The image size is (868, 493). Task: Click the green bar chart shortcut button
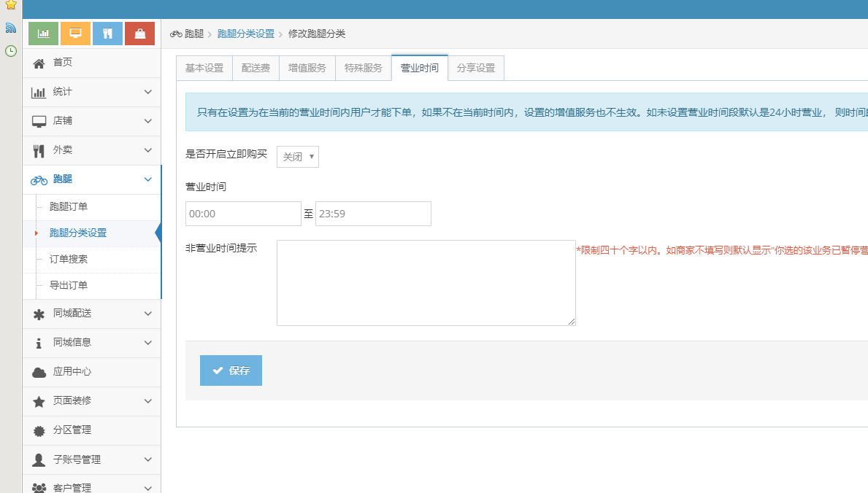(43, 34)
